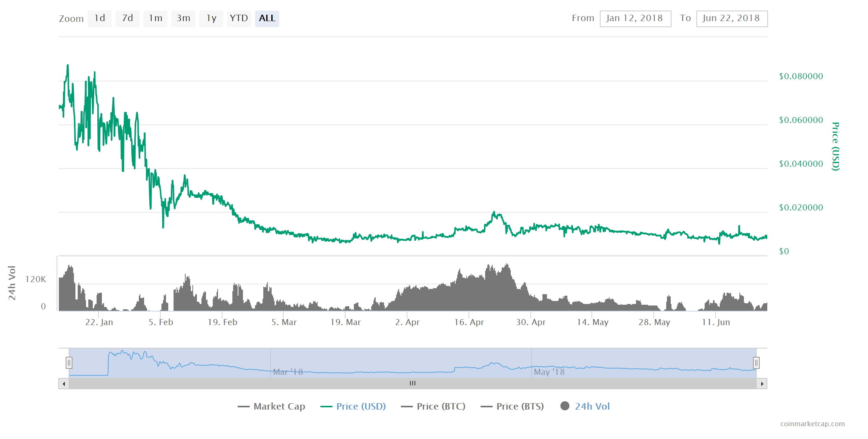Set zoom range to 3m
The height and width of the screenshot is (439, 868).
coord(183,18)
